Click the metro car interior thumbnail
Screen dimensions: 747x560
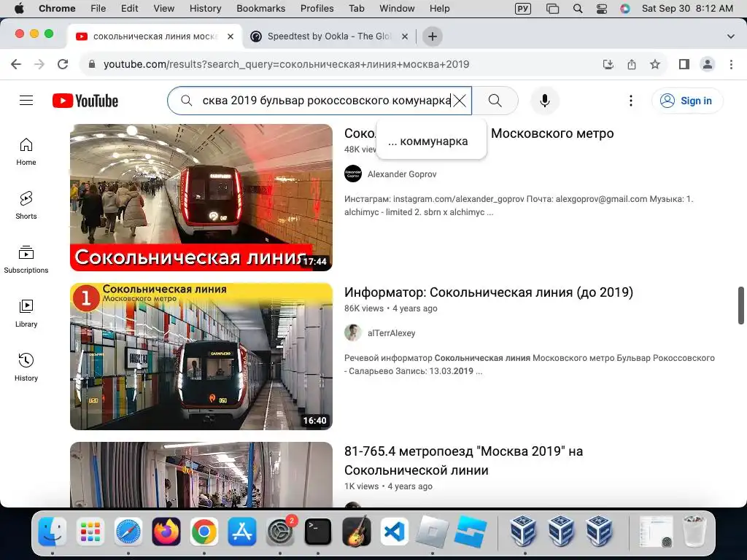pyautogui.click(x=201, y=475)
